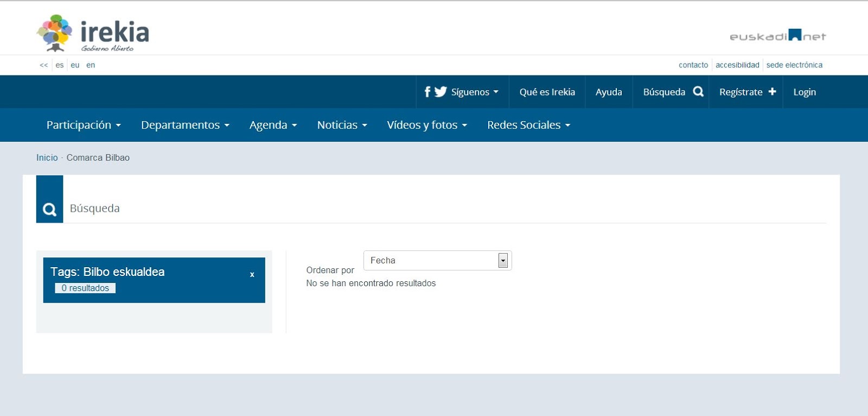Click the Facebook icon in navigation bar

[427, 92]
